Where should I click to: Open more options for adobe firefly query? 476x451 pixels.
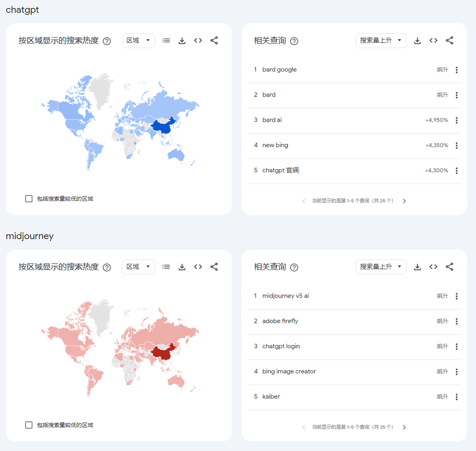click(456, 321)
